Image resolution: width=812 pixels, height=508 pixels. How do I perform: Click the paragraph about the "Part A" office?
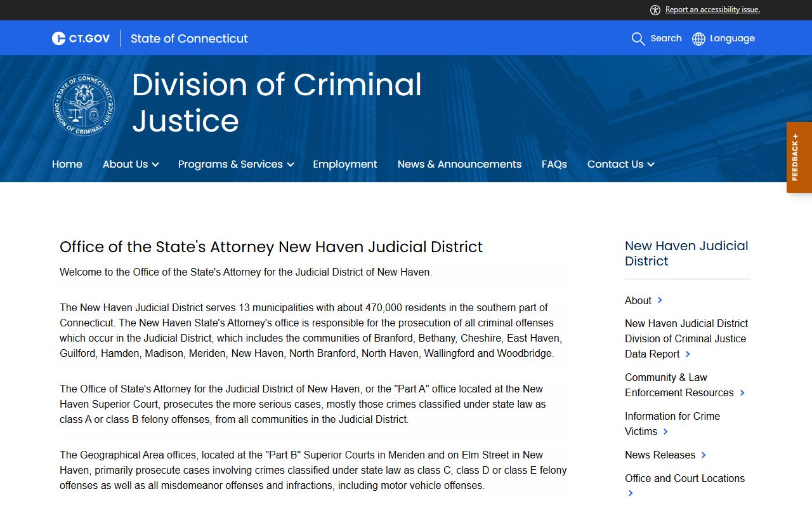click(303, 404)
